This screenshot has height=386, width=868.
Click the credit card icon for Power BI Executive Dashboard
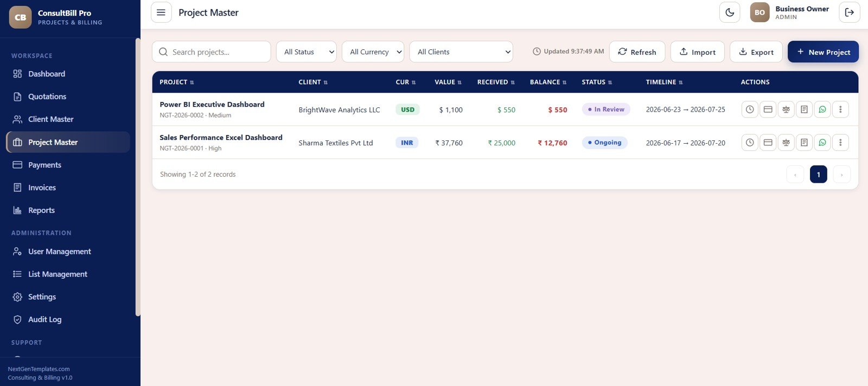pyautogui.click(x=768, y=110)
